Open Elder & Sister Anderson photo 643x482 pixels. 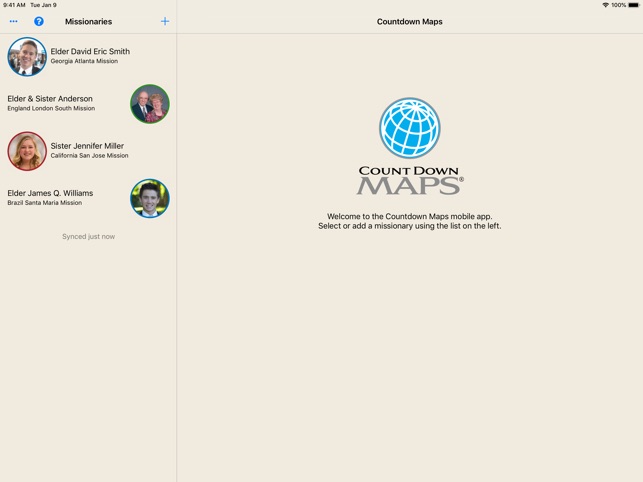click(150, 104)
